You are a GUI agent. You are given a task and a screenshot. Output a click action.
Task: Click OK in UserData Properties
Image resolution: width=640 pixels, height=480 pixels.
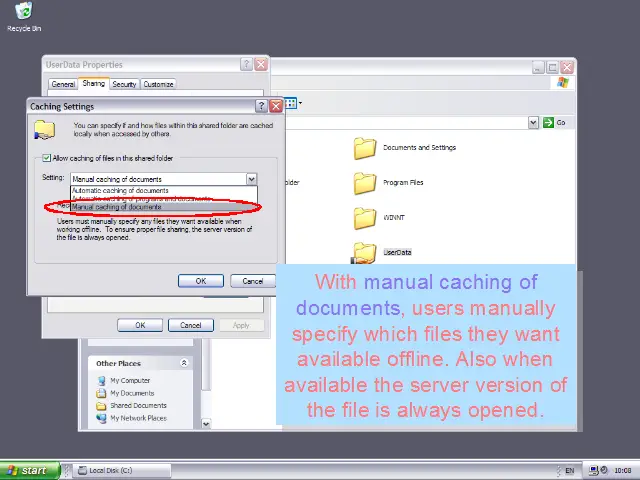(140, 325)
